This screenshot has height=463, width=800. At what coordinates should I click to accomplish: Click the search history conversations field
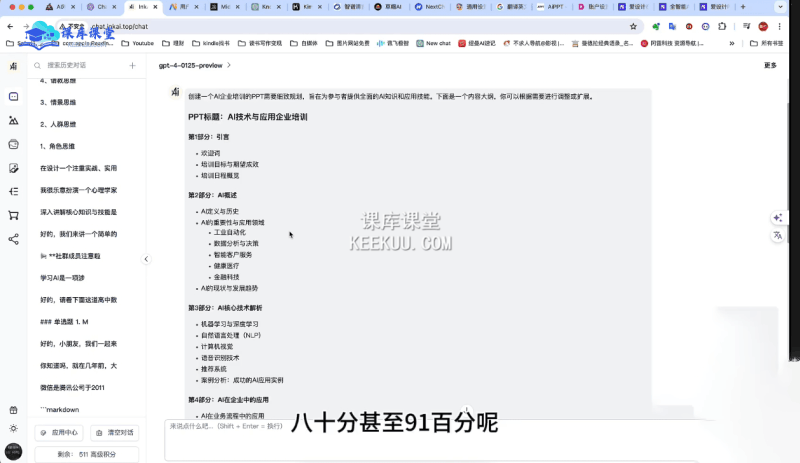79,65
